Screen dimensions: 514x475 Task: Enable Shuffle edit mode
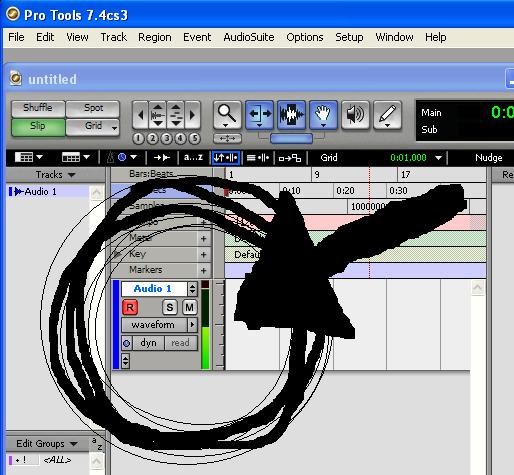(x=38, y=108)
